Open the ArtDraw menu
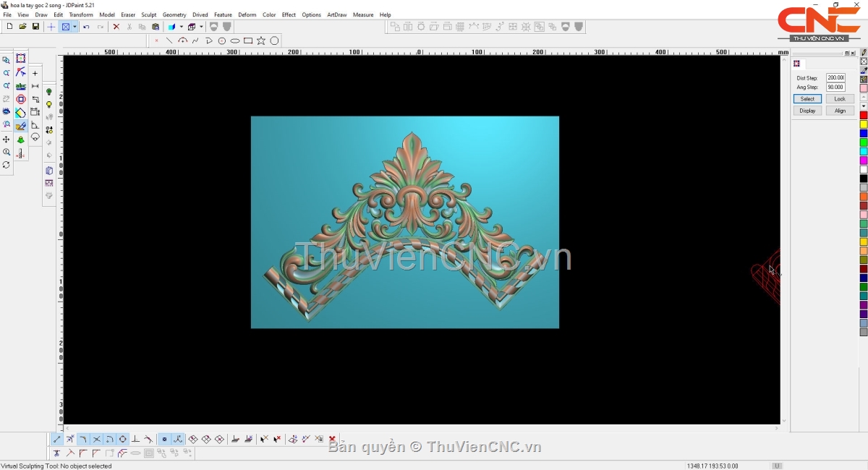 336,14
